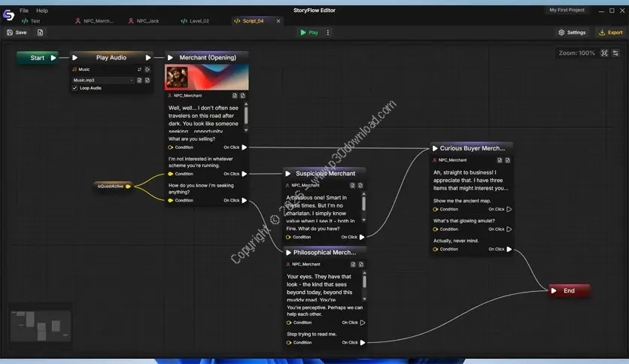629x364 pixels.
Task: Click the StoryFlow logo icon
Action: coord(8,15)
